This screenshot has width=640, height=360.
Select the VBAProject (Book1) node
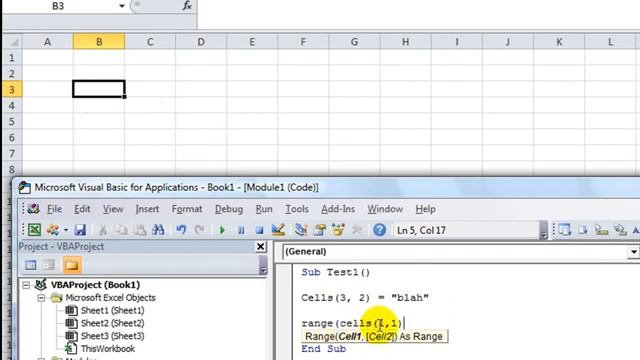[95, 285]
